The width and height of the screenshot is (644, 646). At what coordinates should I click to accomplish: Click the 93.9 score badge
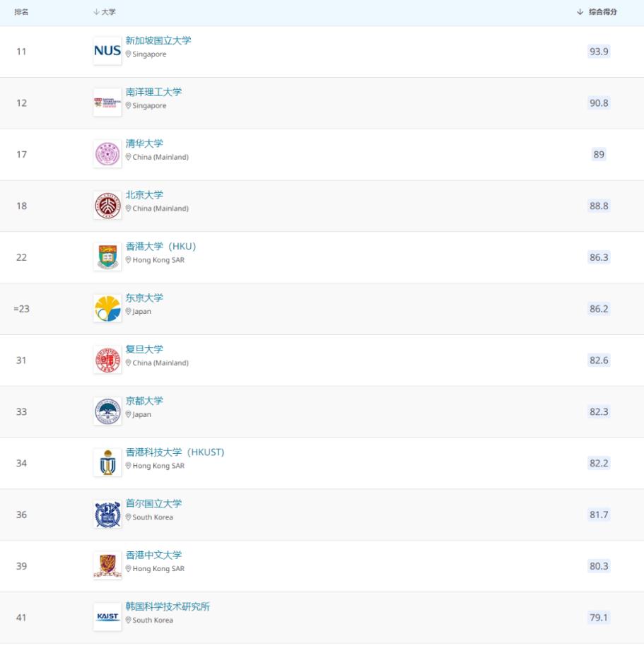click(x=599, y=52)
